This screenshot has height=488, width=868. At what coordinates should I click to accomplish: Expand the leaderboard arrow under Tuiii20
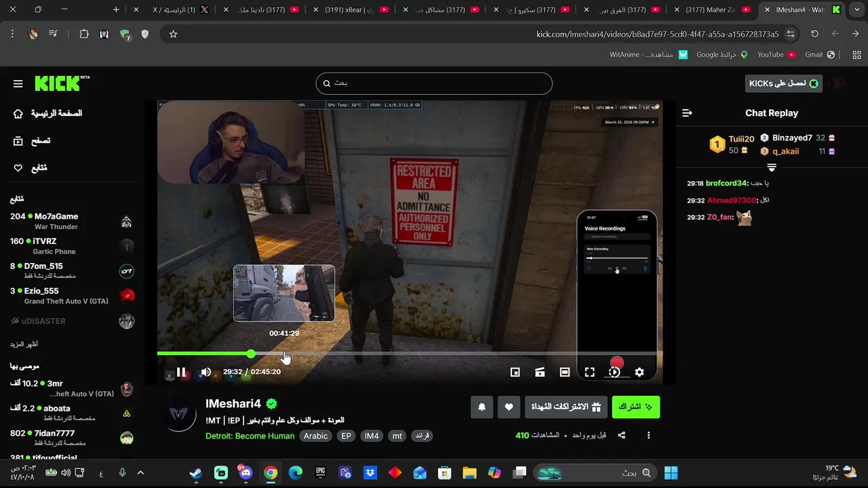pyautogui.click(x=771, y=167)
